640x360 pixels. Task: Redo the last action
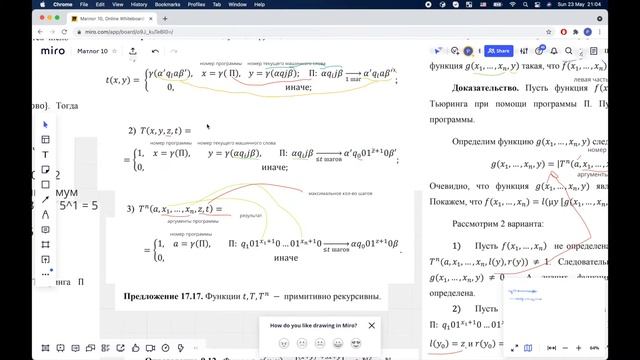tap(174, 51)
